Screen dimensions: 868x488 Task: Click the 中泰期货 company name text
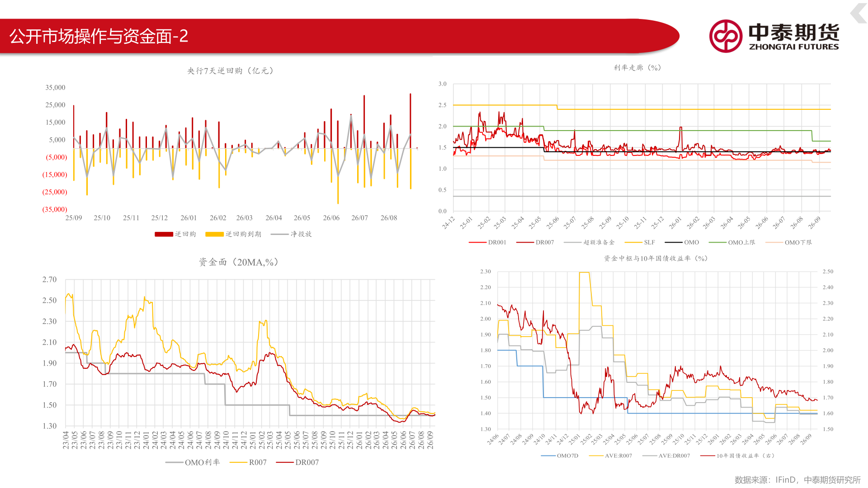pyautogui.click(x=794, y=32)
